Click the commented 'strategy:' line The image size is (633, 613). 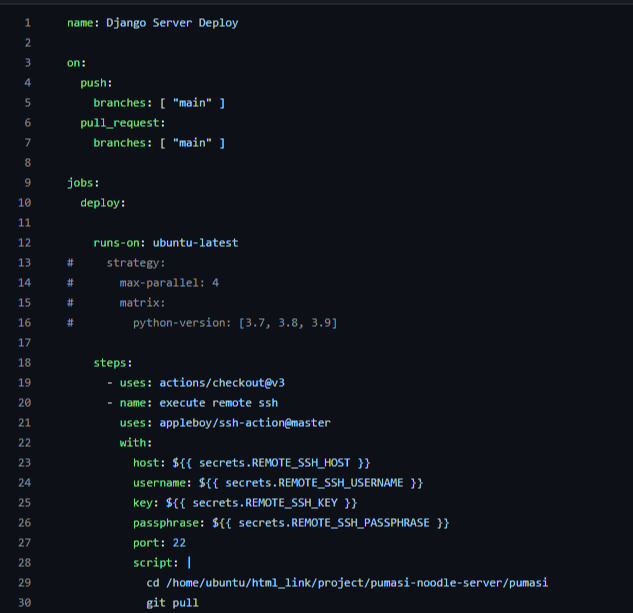pyautogui.click(x=136, y=263)
